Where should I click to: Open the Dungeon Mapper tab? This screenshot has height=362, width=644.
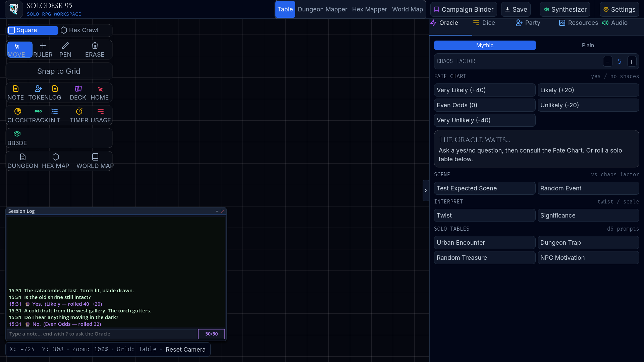click(x=322, y=9)
